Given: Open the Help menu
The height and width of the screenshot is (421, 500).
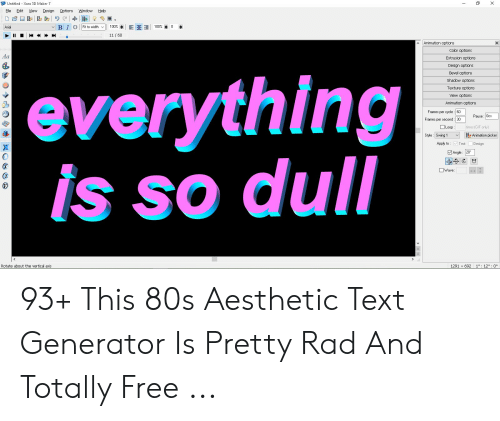Looking at the screenshot, I should point(101,11).
